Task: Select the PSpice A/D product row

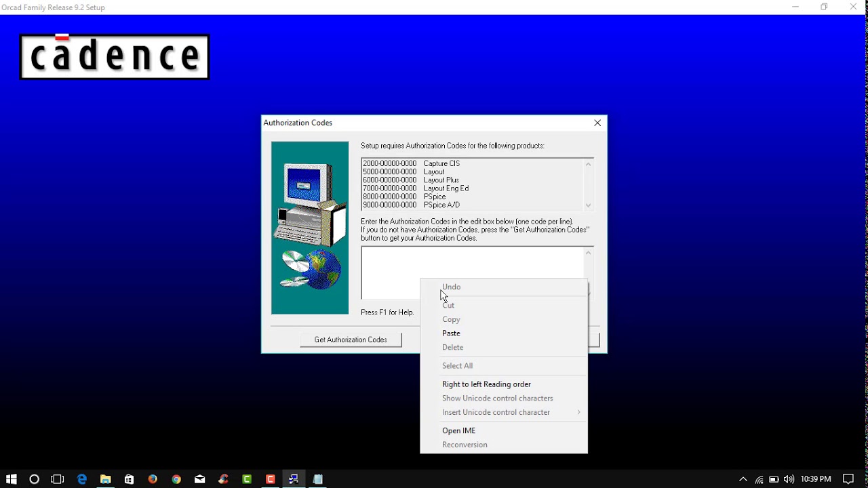Action: 472,205
